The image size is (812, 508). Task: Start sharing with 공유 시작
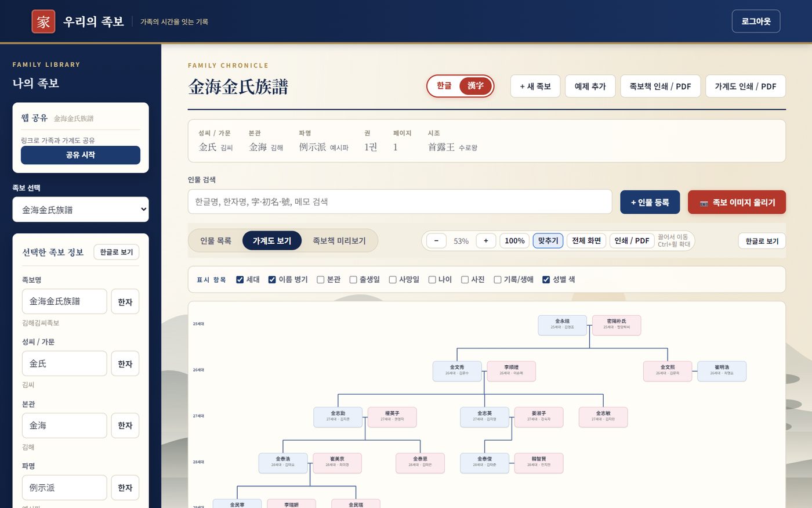coord(81,155)
